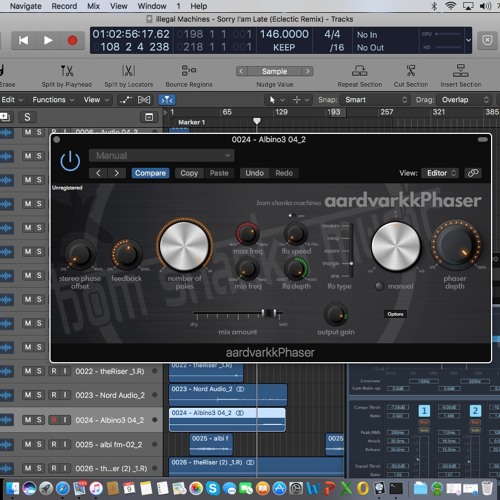Viewport: 500px width, 500px height.
Task: Click the Split by Locators icon
Action: pos(129,71)
